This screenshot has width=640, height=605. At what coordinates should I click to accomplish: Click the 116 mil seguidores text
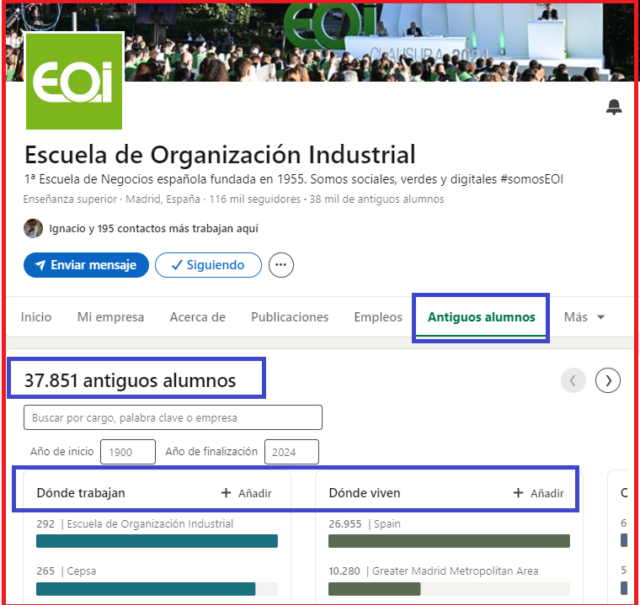click(x=255, y=199)
